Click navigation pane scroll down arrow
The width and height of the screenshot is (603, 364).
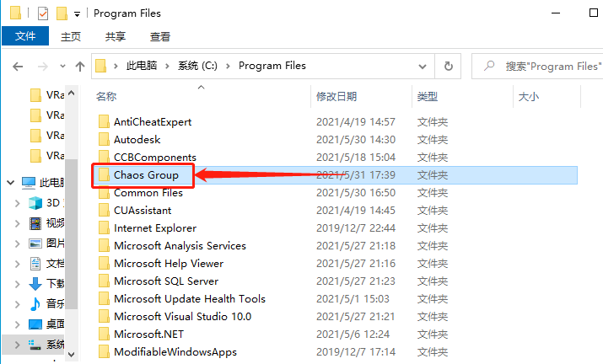71,355
